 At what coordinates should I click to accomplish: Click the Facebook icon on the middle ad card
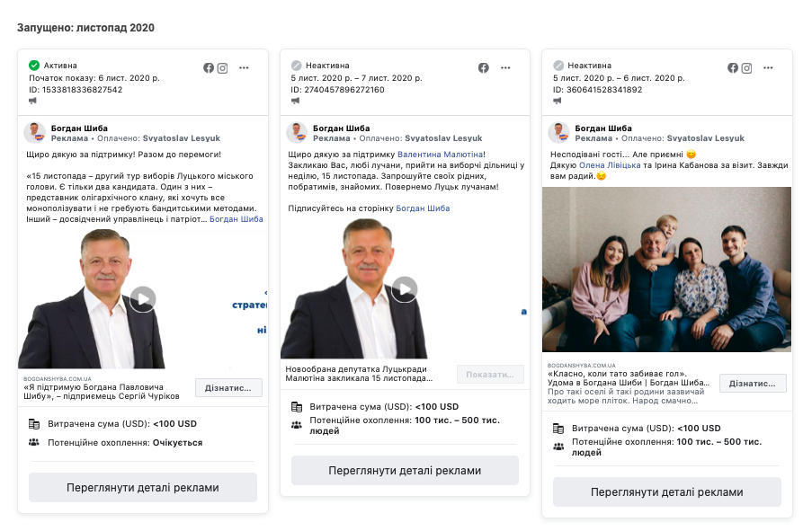click(x=483, y=67)
